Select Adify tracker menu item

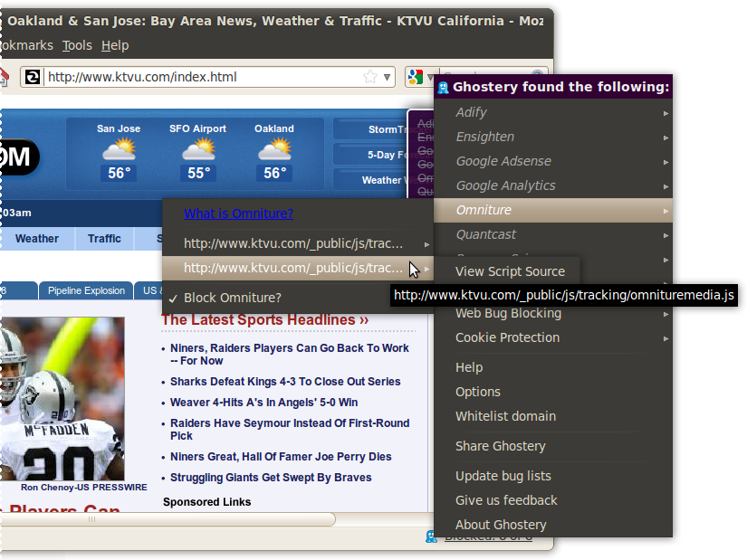tap(553, 112)
